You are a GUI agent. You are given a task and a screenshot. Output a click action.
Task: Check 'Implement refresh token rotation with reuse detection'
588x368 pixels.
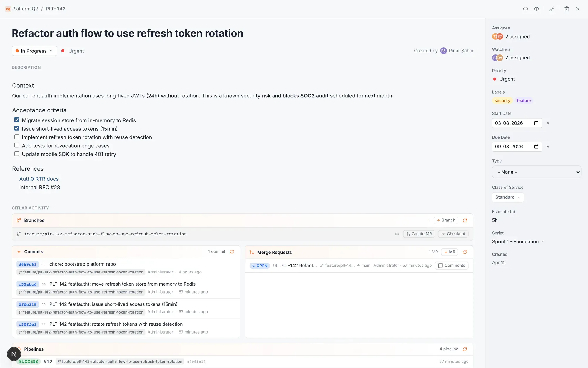tap(17, 137)
